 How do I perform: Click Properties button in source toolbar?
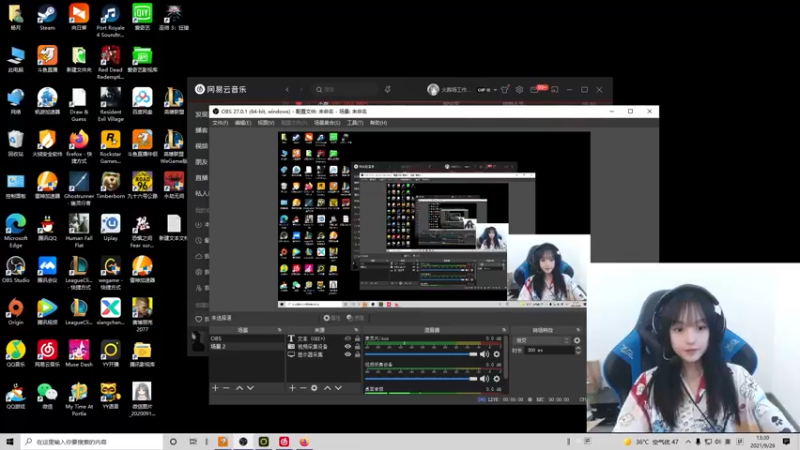332,318
